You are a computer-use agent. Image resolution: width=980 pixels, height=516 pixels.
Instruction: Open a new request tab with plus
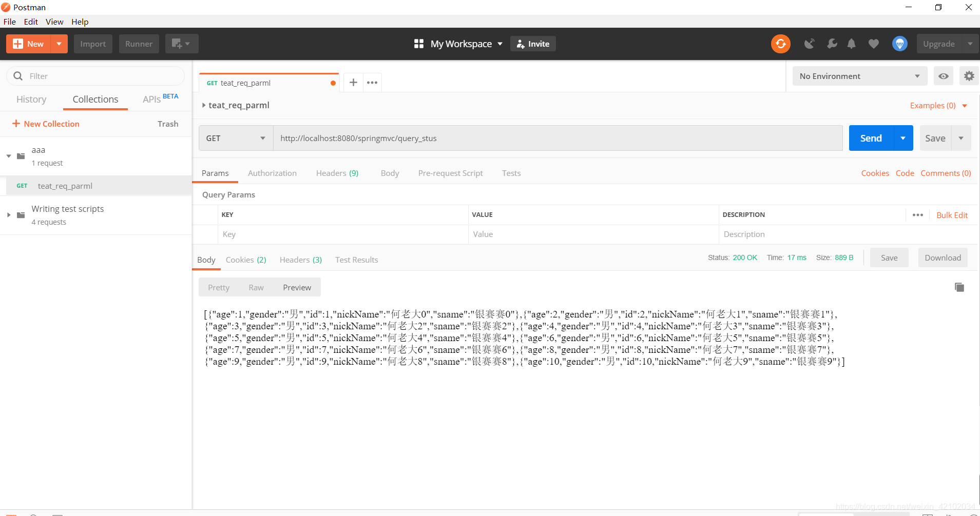[x=353, y=82]
